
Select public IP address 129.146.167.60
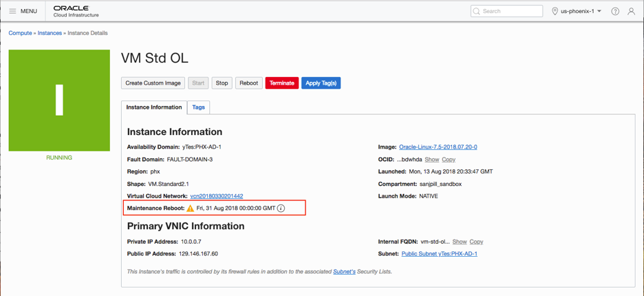198,253
